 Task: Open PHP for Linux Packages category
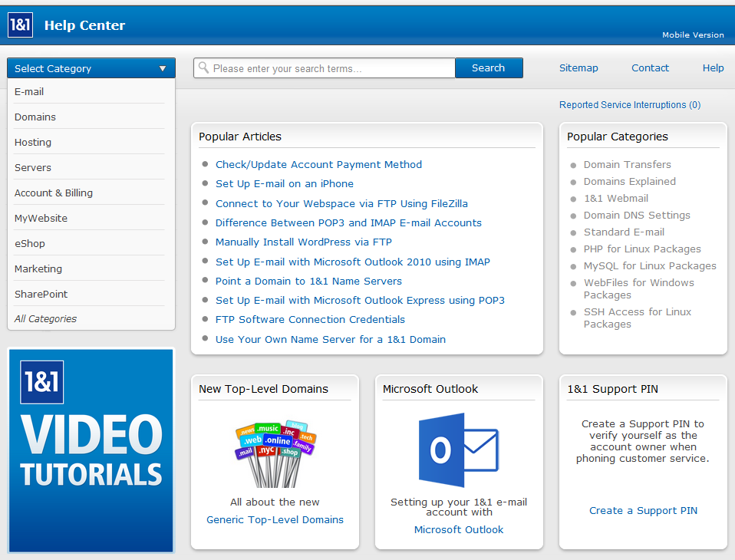pos(642,249)
